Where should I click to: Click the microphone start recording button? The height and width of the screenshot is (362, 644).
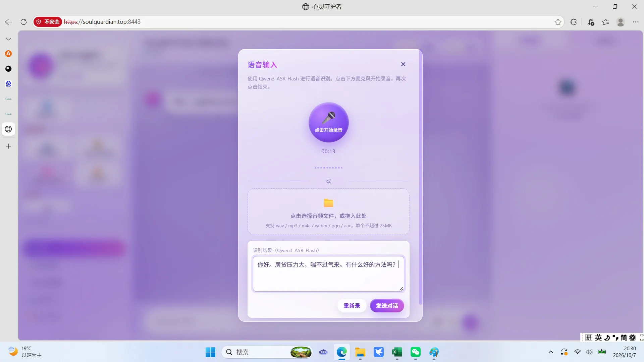328,122
